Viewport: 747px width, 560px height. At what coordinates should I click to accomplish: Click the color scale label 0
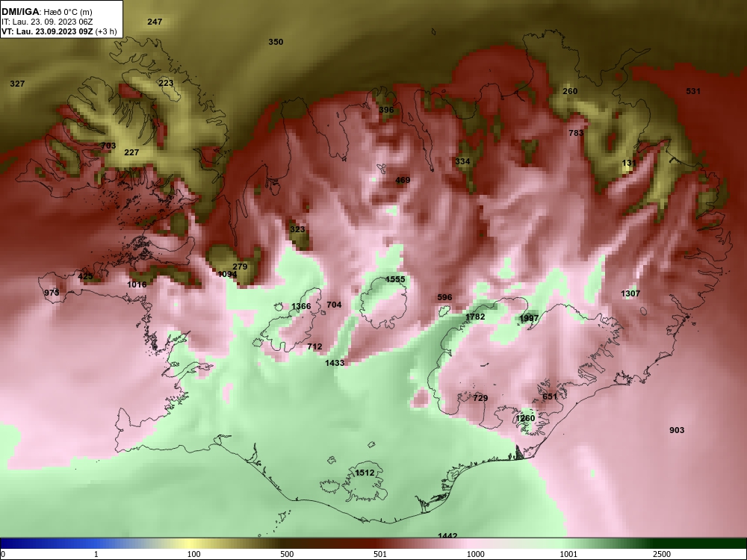(3, 554)
